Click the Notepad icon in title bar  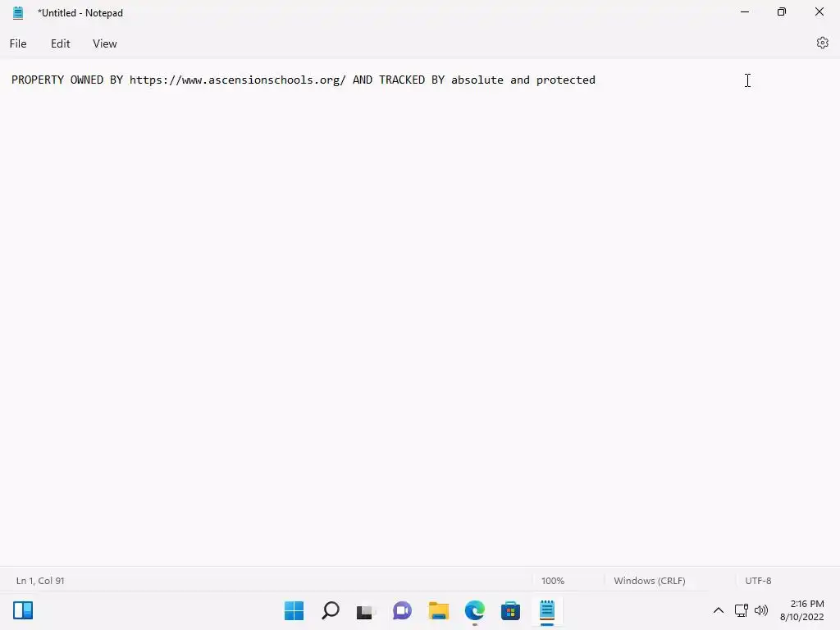click(x=18, y=13)
